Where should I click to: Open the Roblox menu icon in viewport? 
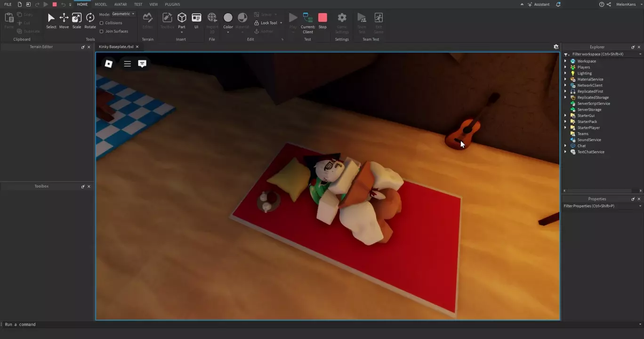[x=109, y=64]
